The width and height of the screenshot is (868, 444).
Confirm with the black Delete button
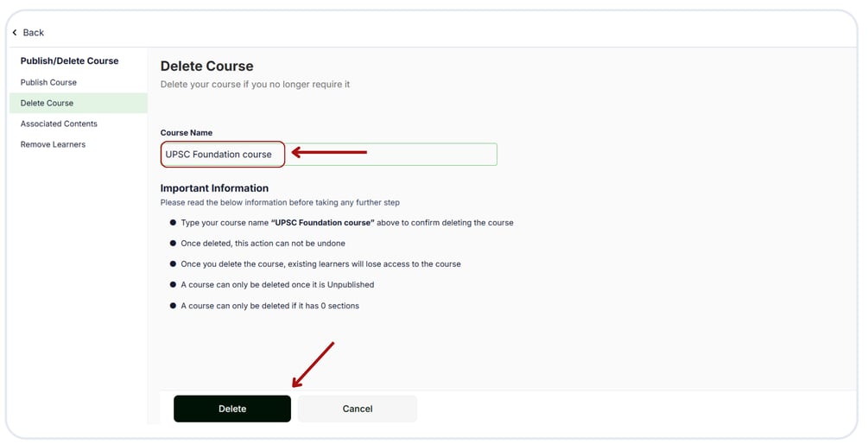[x=232, y=409]
